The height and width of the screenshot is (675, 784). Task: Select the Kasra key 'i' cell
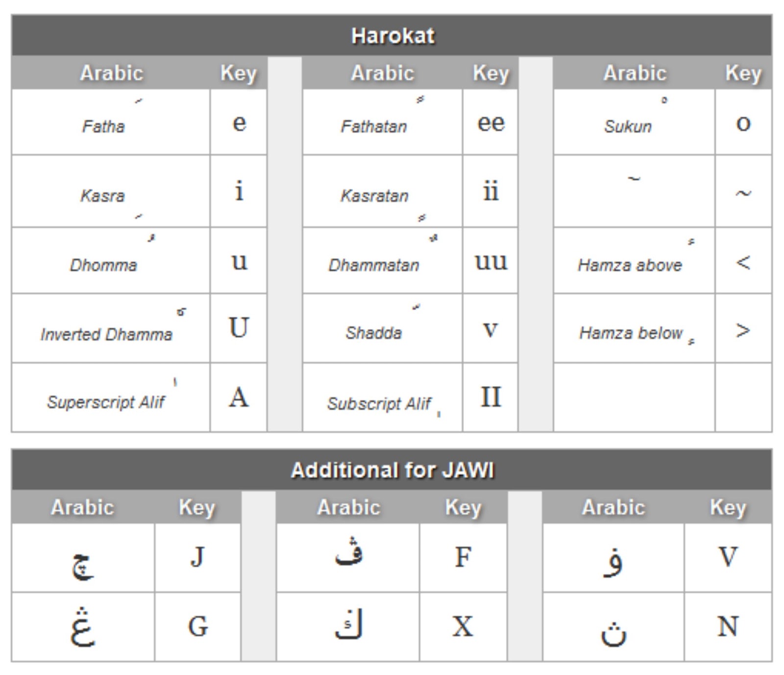[x=239, y=191]
